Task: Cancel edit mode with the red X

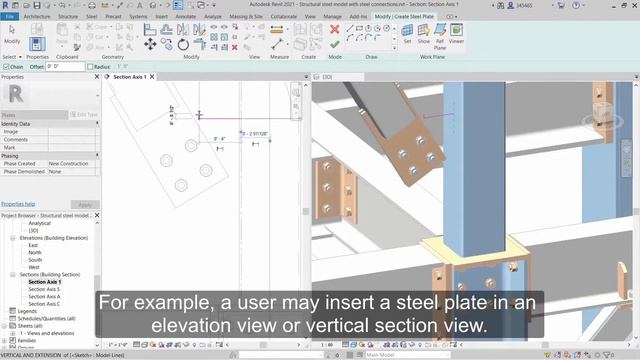Action: (x=335, y=29)
